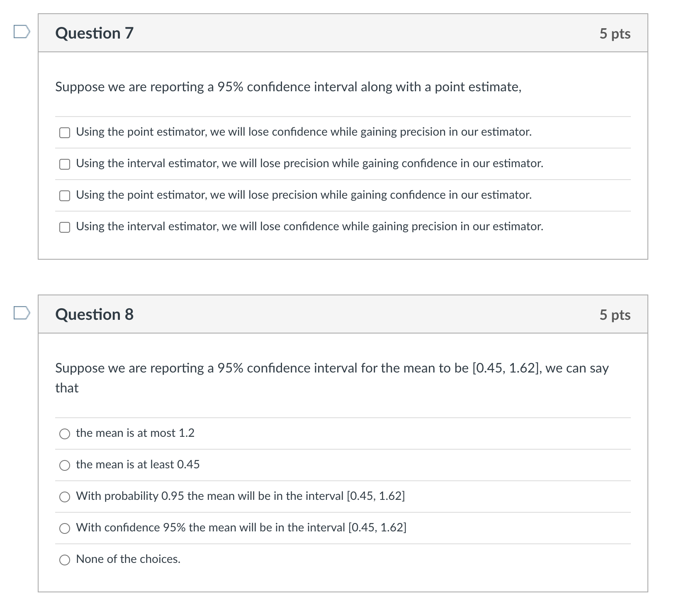Click the radio circle next to 'None of the choices.'
691x616 pixels.
coord(65,560)
